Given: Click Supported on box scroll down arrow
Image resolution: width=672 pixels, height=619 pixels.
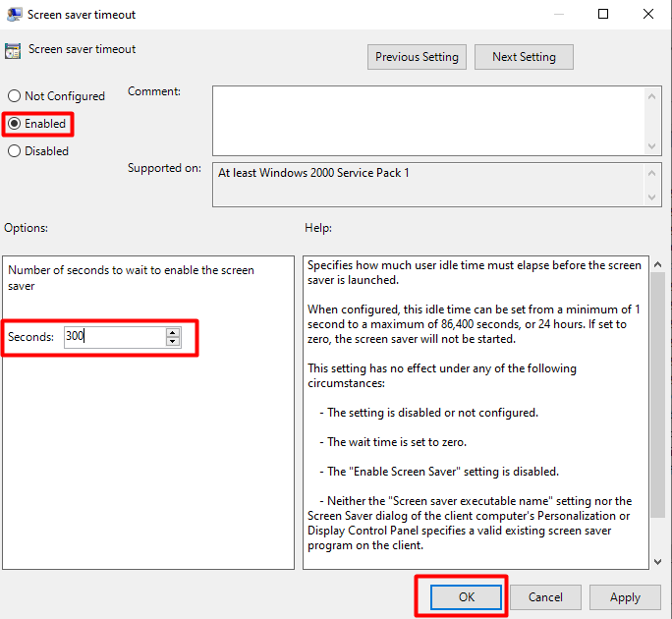Looking at the screenshot, I should click(x=653, y=198).
